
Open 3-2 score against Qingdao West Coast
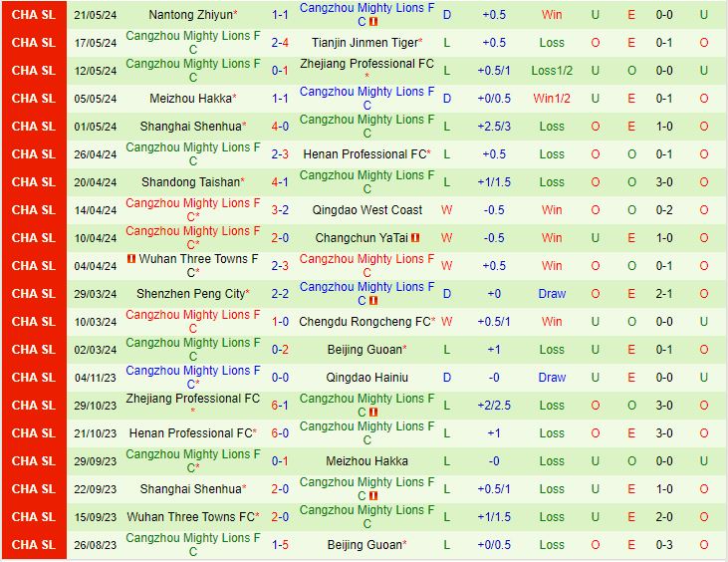tap(280, 210)
